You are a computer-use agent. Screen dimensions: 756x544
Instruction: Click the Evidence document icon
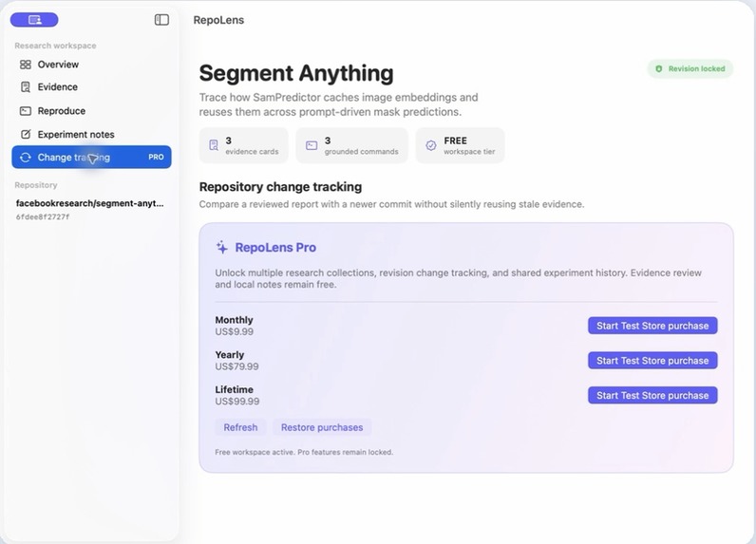(x=26, y=87)
